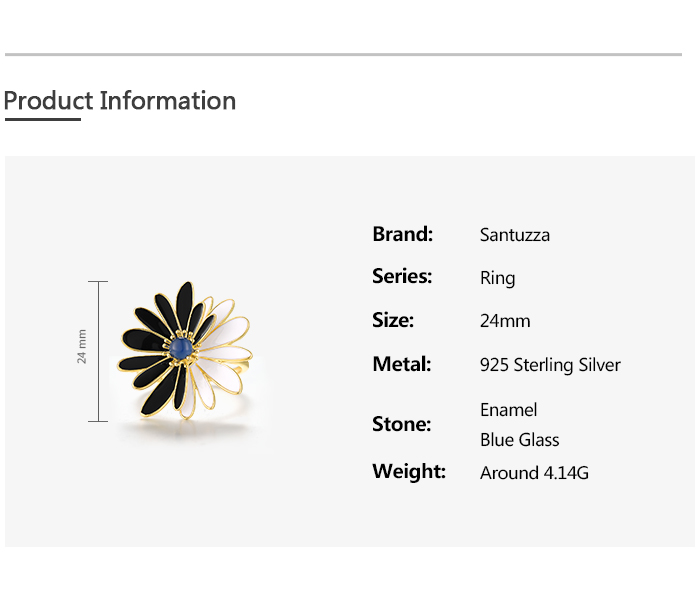
Task: Click the daisy flower ring image
Action: 183,352
